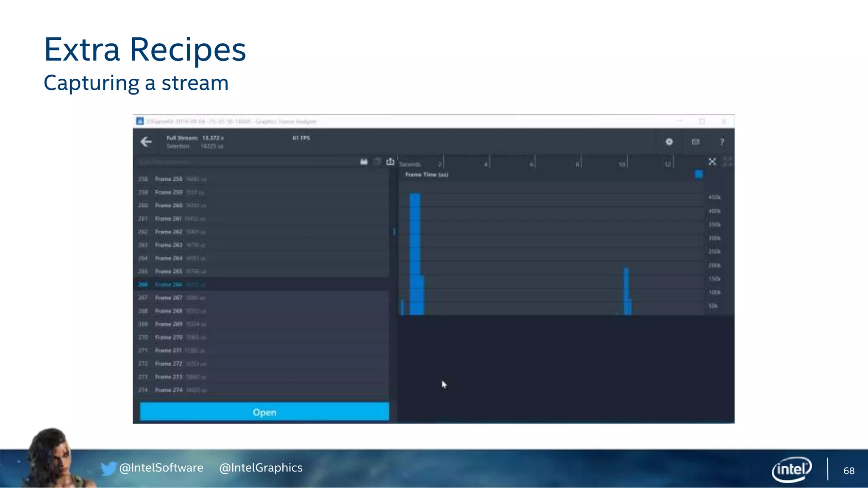Select Frame 267 in the list
The height and width of the screenshot is (488, 868).
point(261,297)
